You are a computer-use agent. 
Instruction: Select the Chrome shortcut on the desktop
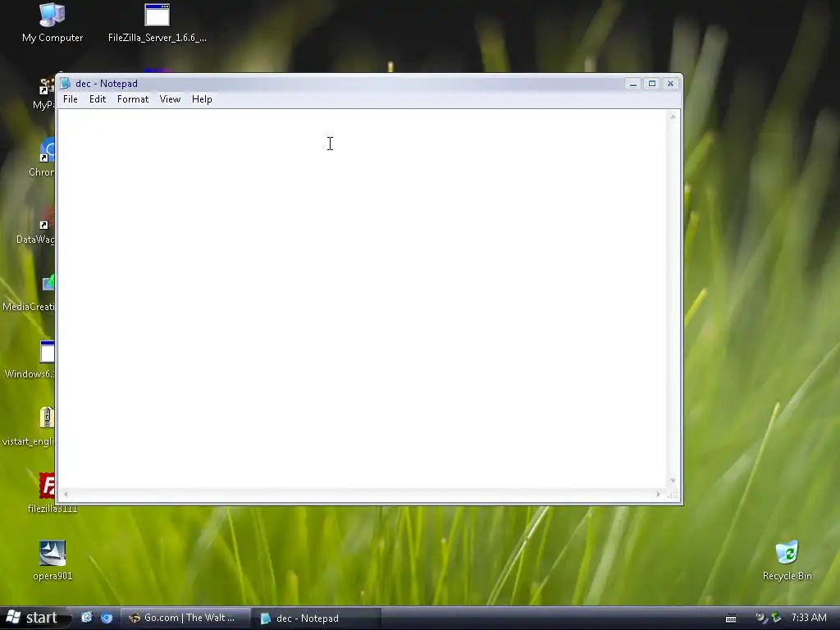click(42, 158)
